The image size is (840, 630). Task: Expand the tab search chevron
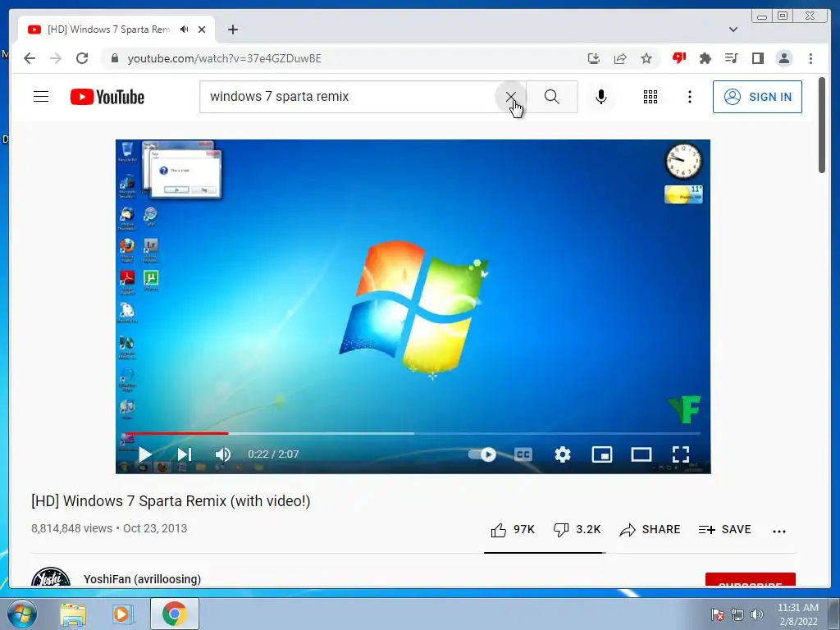pos(733,30)
